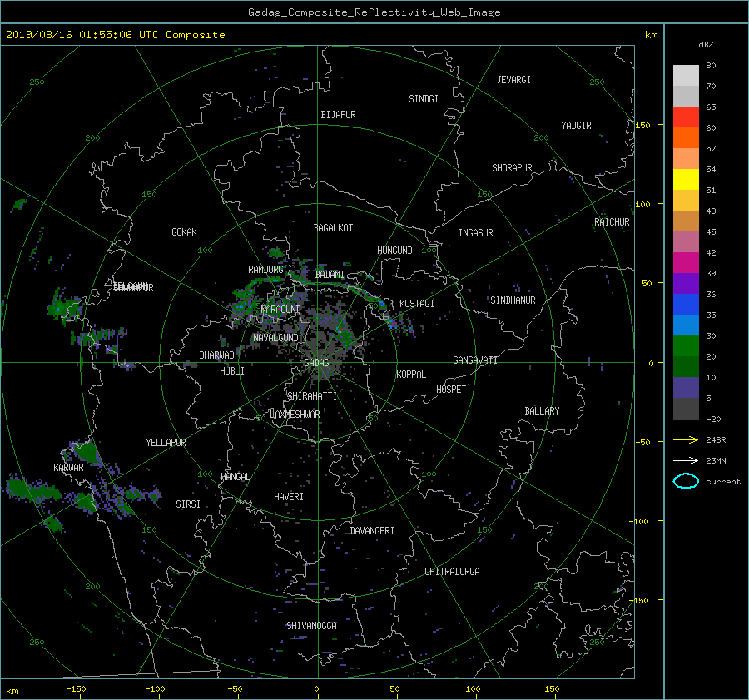Viewport: 749px width, 700px height.
Task: Click the YADGIR city label
Action: pyautogui.click(x=576, y=126)
